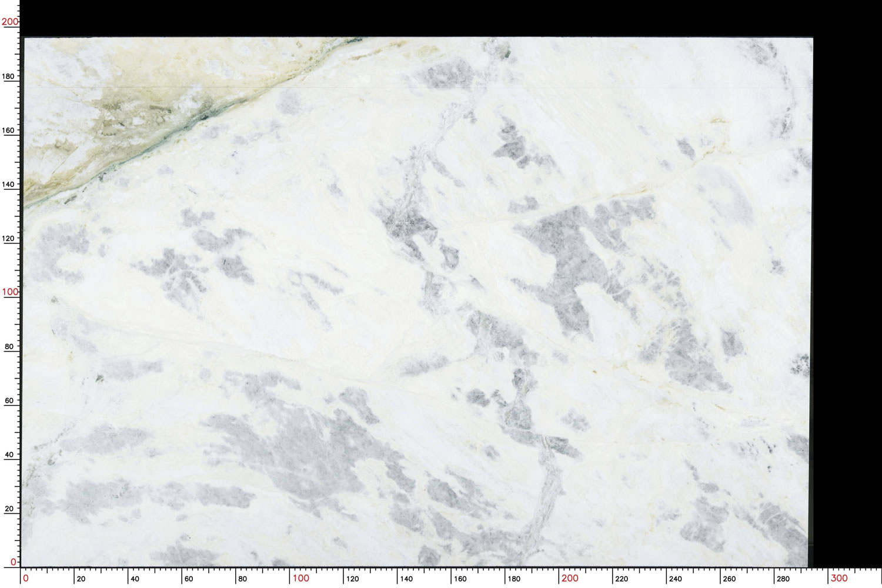Viewport: 882px width, 588px height.
Task: Click the red 300 mark on horizontal ruler
Action: coord(838,578)
